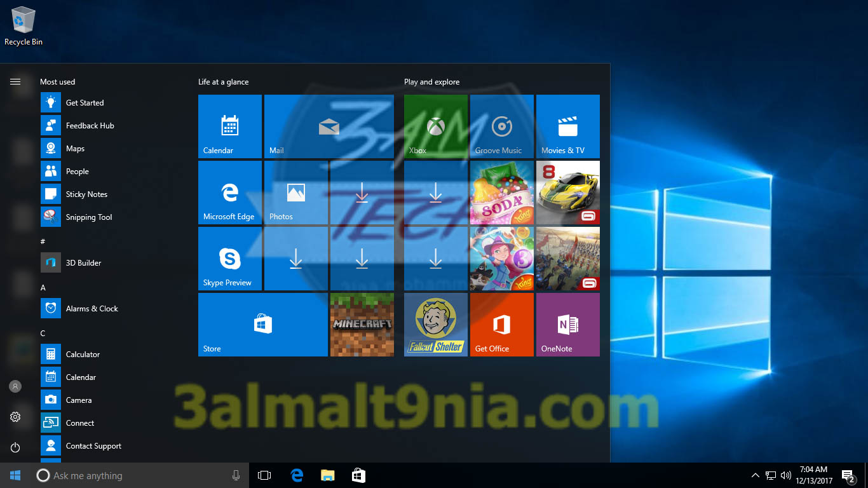Open Settings gear in Start menu
Viewport: 868px width, 488px height.
coord(15,417)
